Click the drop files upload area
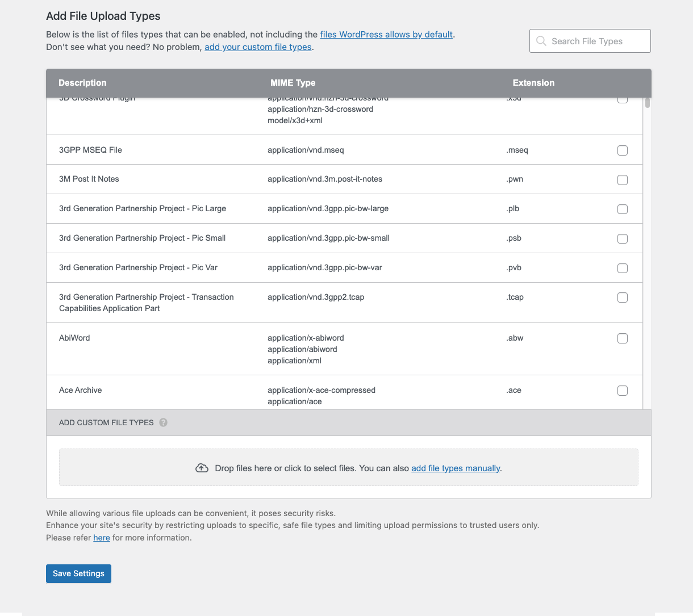Screen dimensions: 693x616 tap(349, 468)
